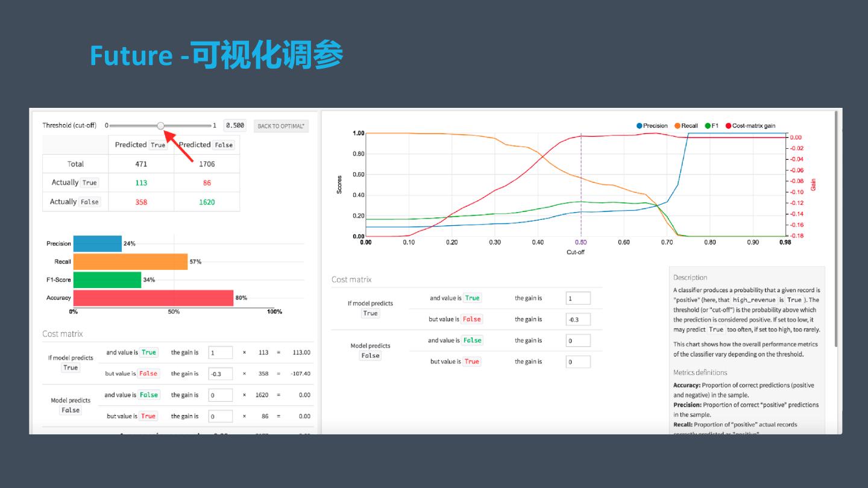Toggle the F1 legend marker in chart
The height and width of the screenshot is (488, 868).
coord(708,126)
